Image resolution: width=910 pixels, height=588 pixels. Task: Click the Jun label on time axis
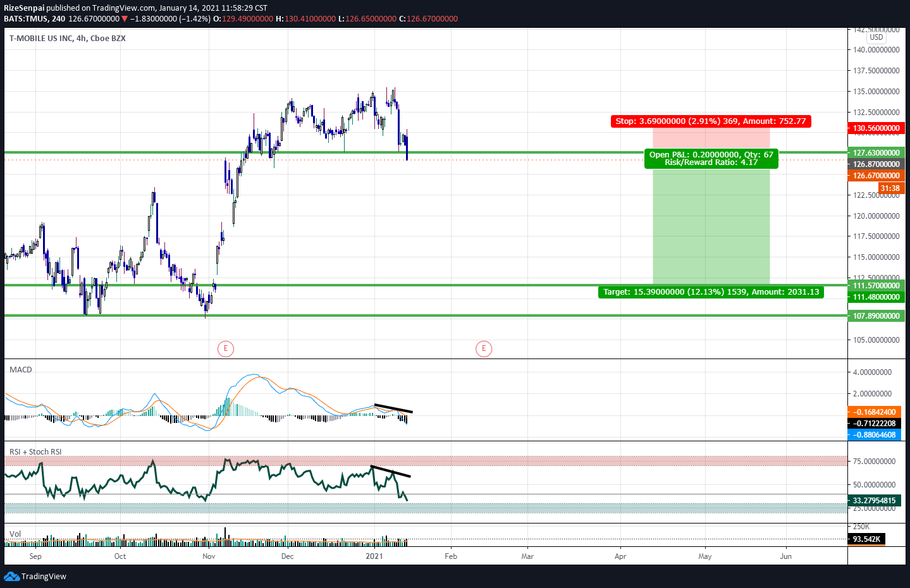[786, 556]
